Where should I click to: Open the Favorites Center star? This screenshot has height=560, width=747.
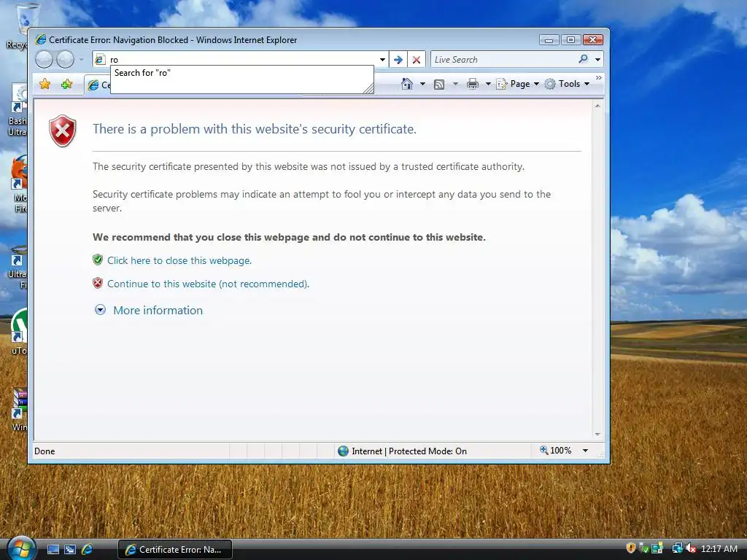point(44,85)
